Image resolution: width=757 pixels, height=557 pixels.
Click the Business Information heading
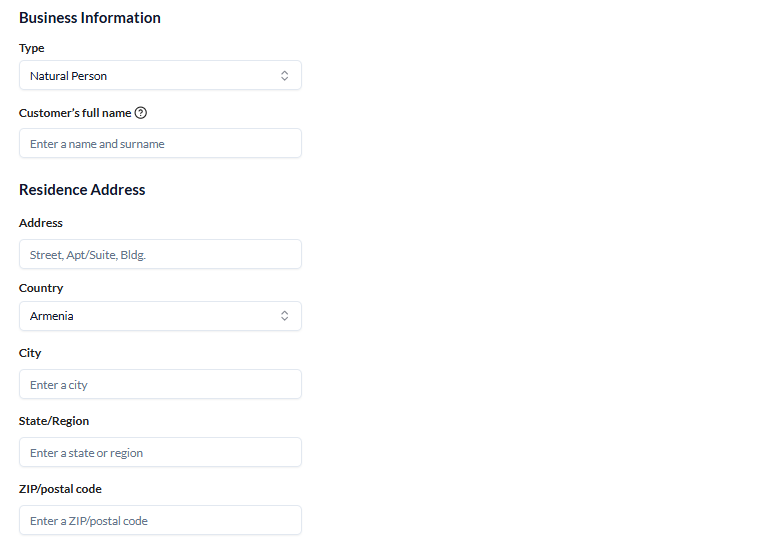[x=90, y=18]
